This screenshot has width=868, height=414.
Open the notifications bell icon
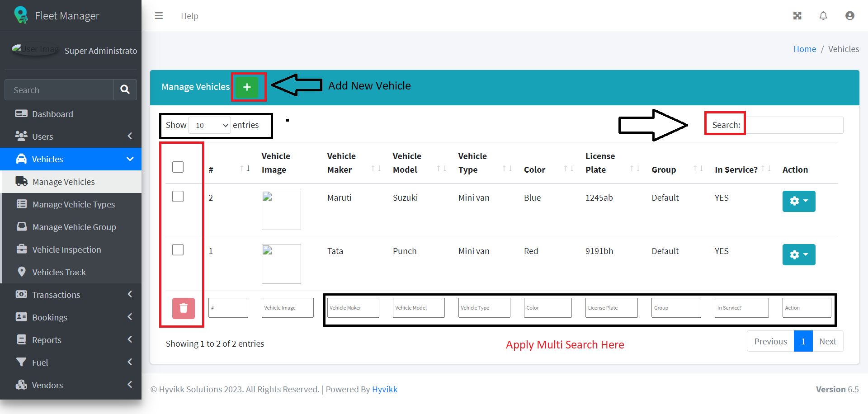[x=823, y=16]
